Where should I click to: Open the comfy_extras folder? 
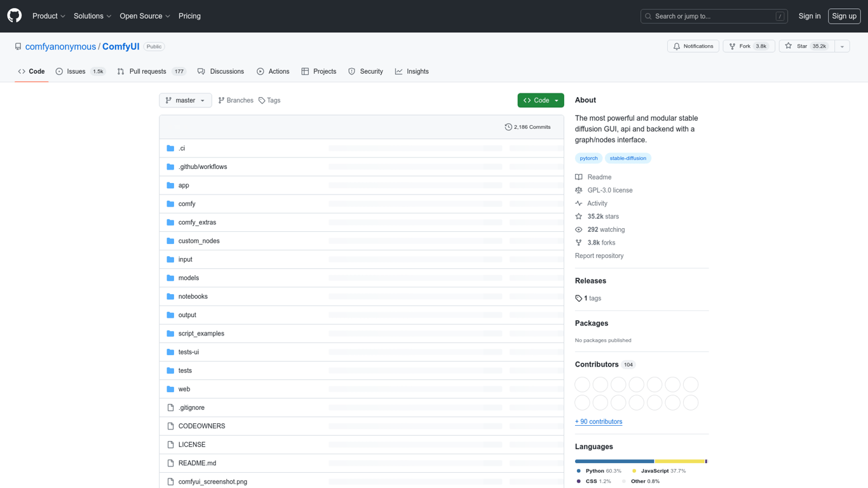(197, 222)
